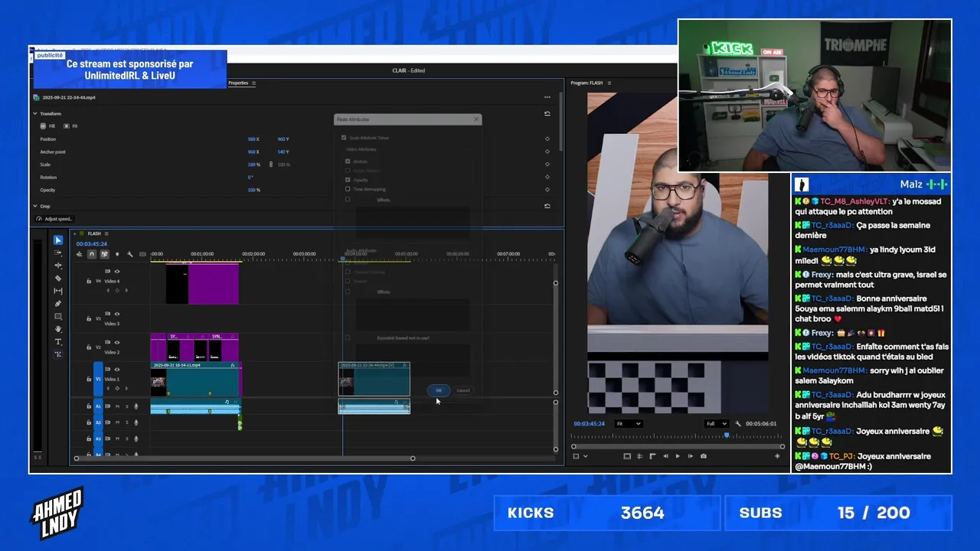
Task: Open Program monitor settings wrench
Action: coord(737,423)
